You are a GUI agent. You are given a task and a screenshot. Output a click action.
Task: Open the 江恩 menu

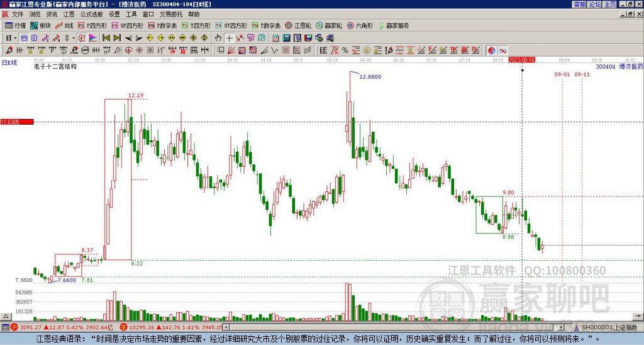tap(69, 14)
